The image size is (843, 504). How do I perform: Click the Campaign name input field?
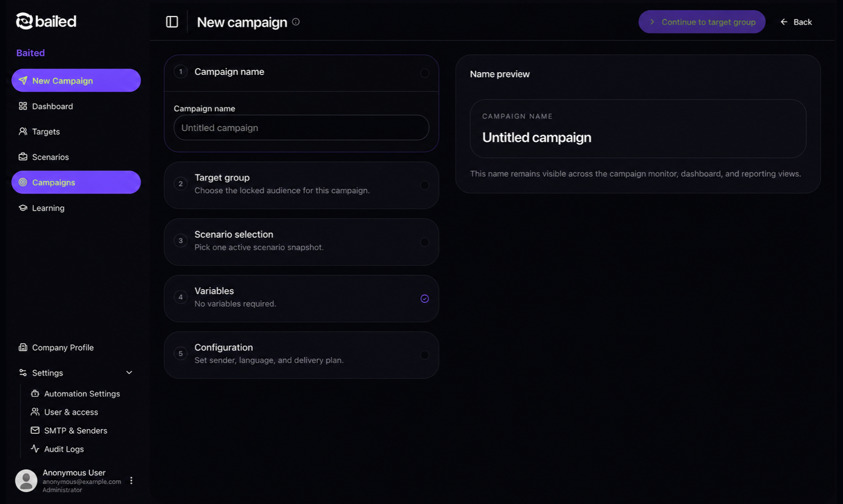[x=301, y=128]
